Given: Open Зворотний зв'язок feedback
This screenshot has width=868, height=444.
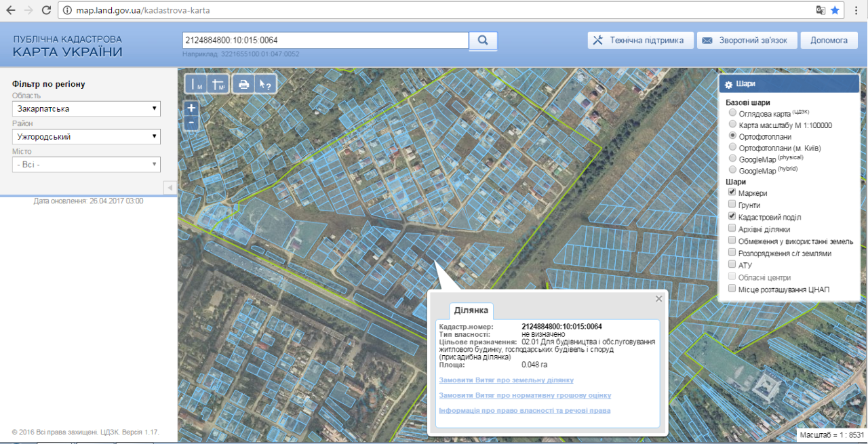Looking at the screenshot, I should pyautogui.click(x=746, y=40).
